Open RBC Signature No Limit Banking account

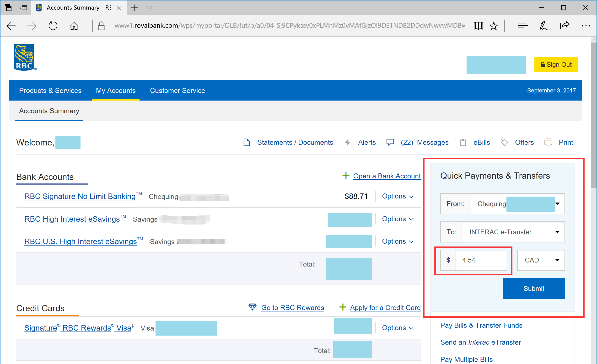(x=80, y=196)
